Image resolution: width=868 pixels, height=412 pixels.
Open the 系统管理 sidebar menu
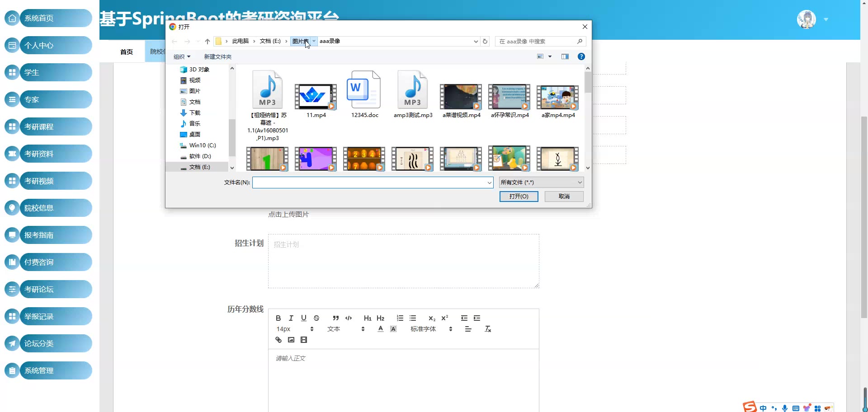click(x=56, y=370)
